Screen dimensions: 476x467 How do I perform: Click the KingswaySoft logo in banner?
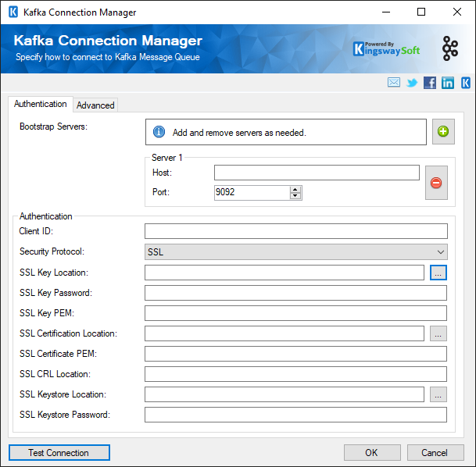pyautogui.click(x=386, y=49)
